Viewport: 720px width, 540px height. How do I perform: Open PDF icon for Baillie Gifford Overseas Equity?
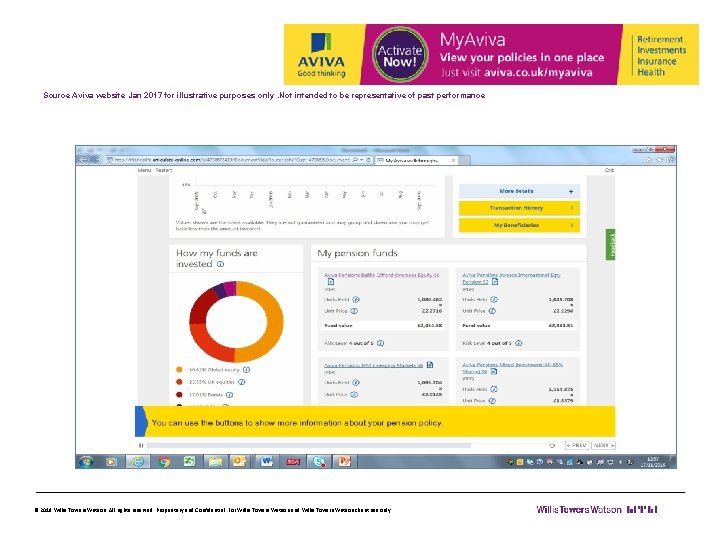coord(331,282)
